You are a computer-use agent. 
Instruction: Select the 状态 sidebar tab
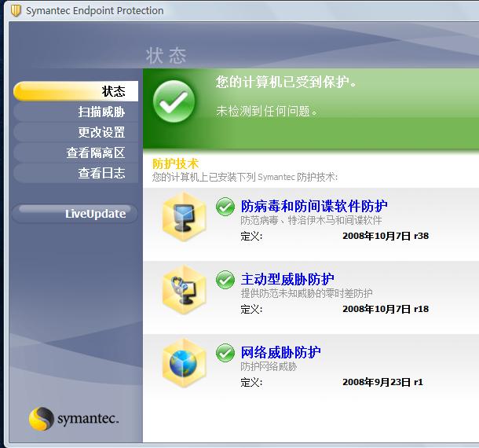75,91
